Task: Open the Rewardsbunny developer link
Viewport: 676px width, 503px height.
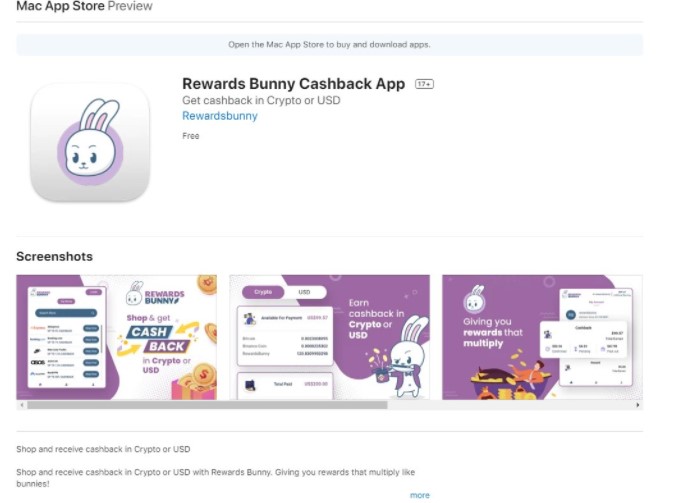Action: [x=220, y=116]
